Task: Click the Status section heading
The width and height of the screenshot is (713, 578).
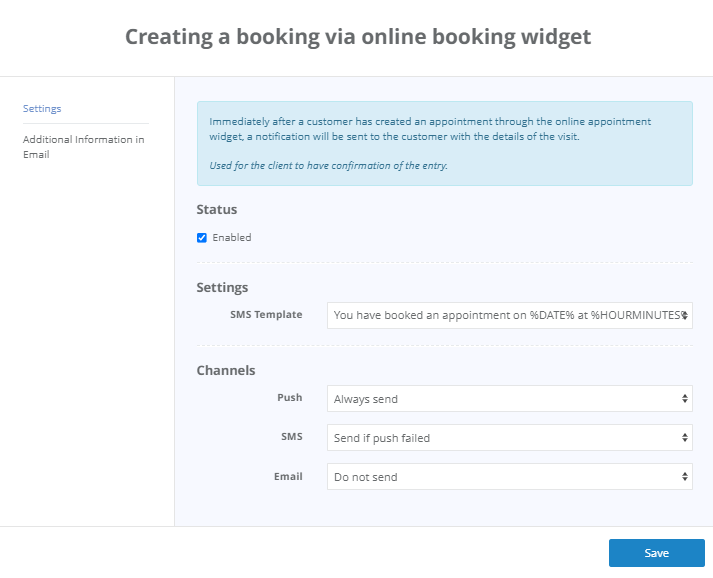Action: 217,210
